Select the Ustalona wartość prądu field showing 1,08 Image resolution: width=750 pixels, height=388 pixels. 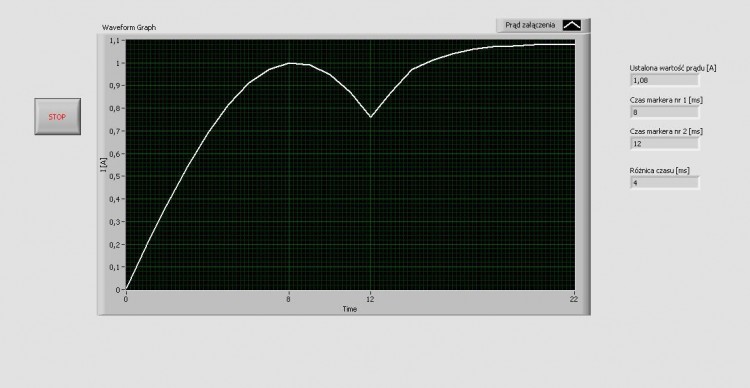tap(664, 80)
